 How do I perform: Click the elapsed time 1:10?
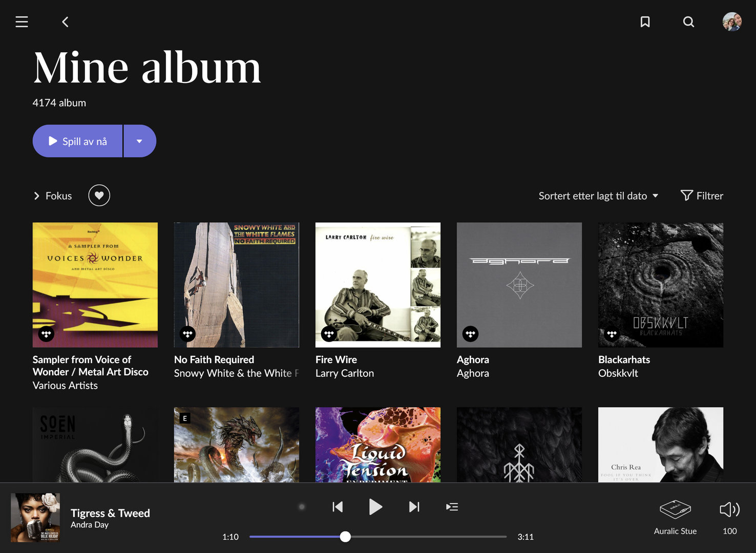(x=230, y=537)
